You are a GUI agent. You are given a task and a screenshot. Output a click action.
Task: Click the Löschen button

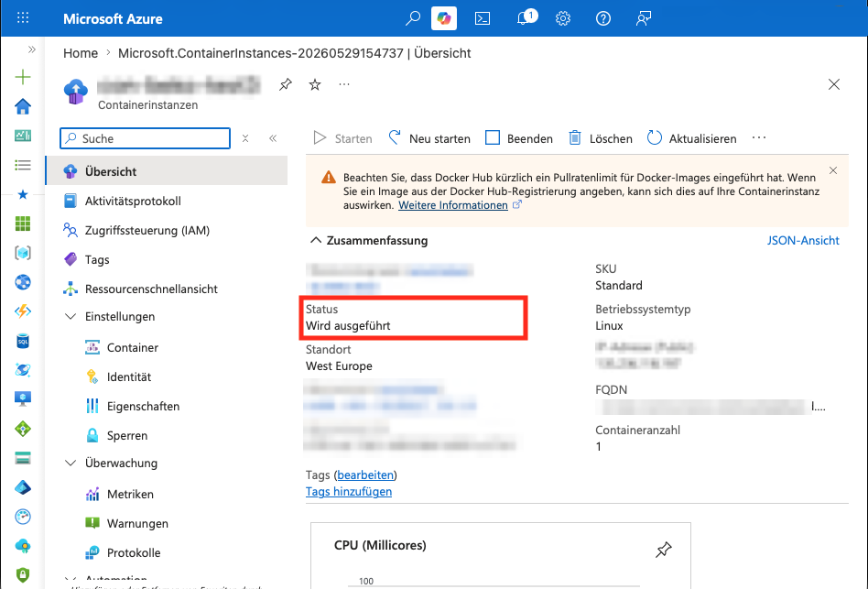coord(600,138)
